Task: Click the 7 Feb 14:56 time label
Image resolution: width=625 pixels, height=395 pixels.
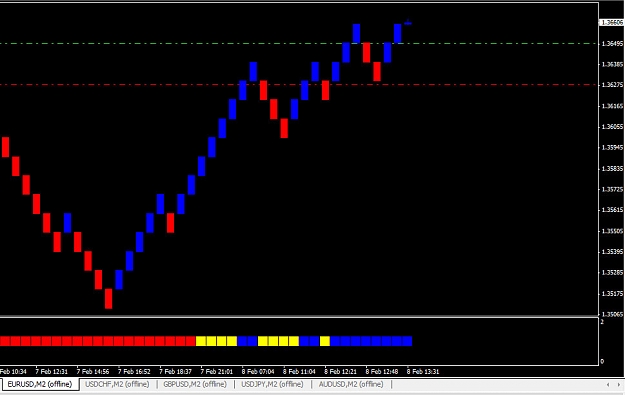Action: 93,371
